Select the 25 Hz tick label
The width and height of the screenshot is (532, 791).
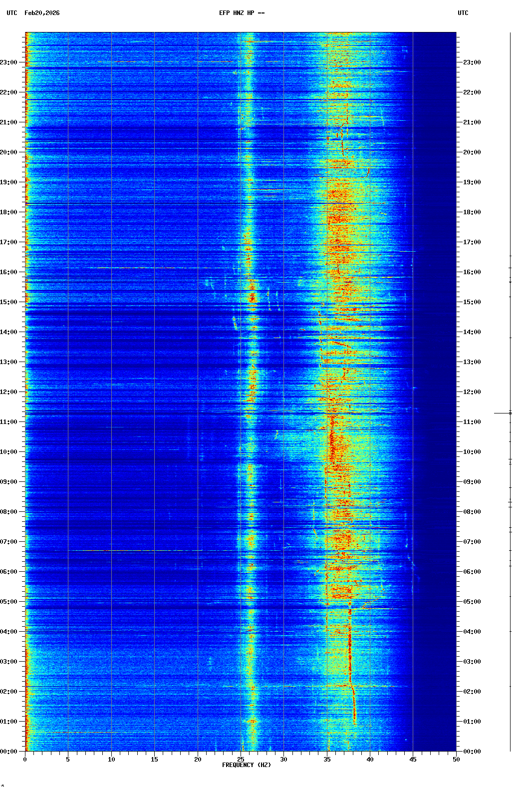tap(241, 760)
